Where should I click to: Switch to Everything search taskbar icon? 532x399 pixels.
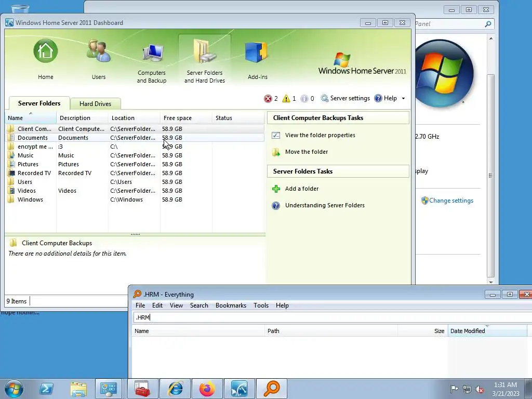click(x=271, y=389)
